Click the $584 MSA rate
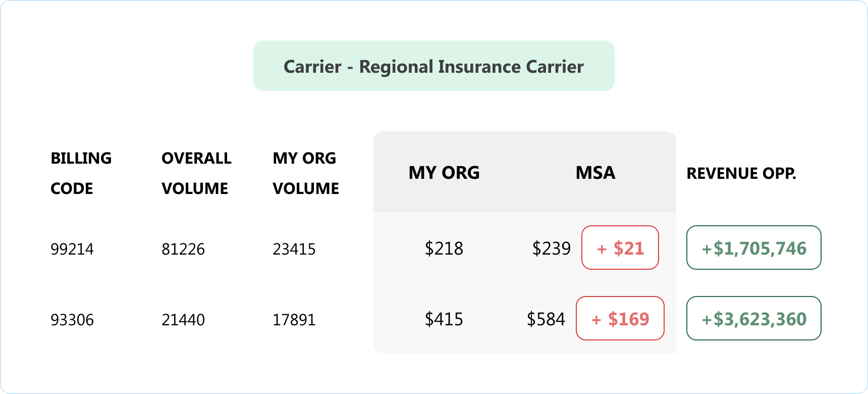868x394 pixels. click(546, 319)
